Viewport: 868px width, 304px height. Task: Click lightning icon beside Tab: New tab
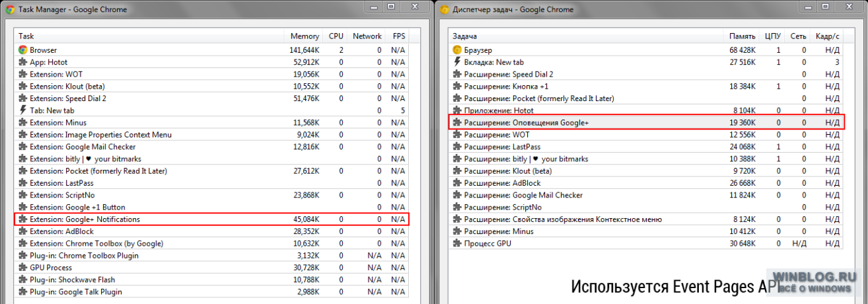pos(23,110)
